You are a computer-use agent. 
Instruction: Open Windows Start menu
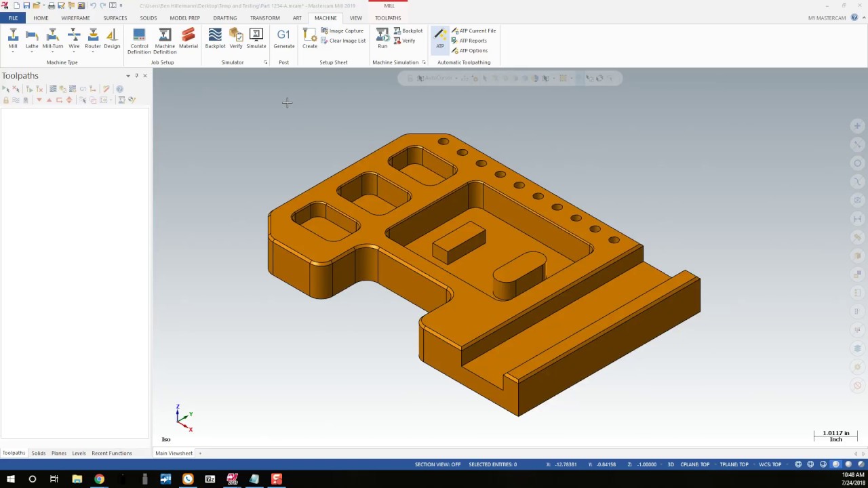coord(11,479)
